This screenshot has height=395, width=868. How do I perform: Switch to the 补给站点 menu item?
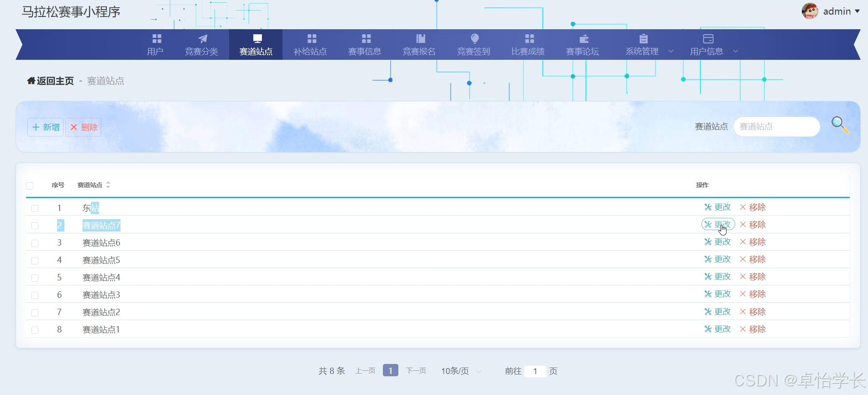[x=310, y=44]
